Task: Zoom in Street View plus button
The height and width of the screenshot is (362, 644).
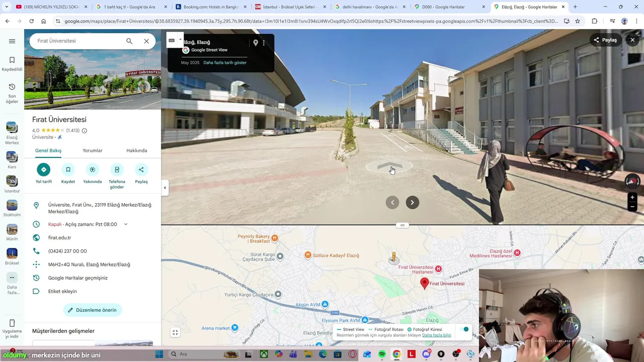Action: [632, 198]
